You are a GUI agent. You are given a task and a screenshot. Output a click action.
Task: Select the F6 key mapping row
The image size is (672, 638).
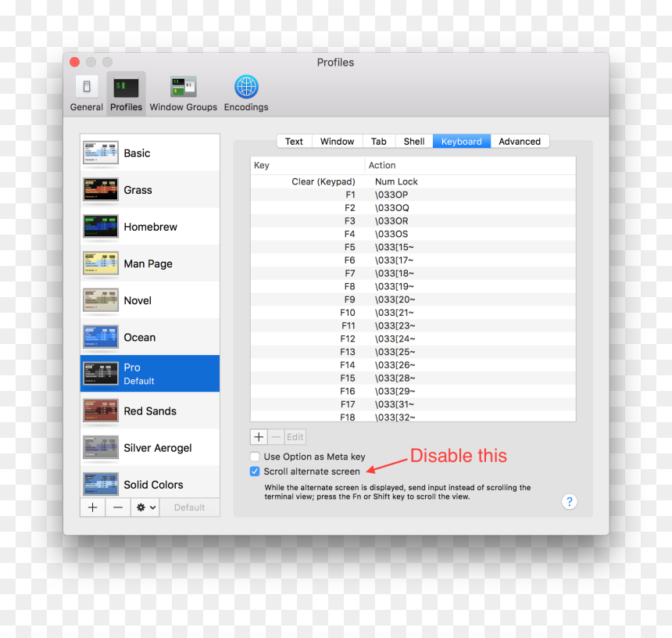point(413,260)
